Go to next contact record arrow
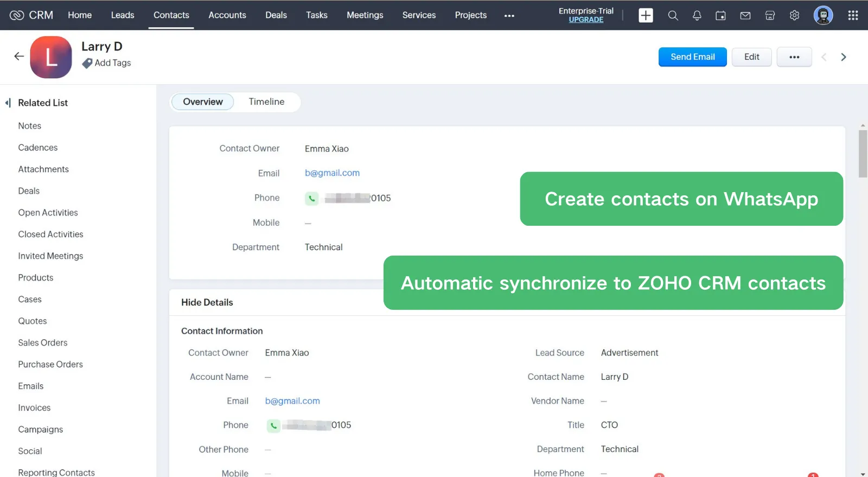 point(843,57)
